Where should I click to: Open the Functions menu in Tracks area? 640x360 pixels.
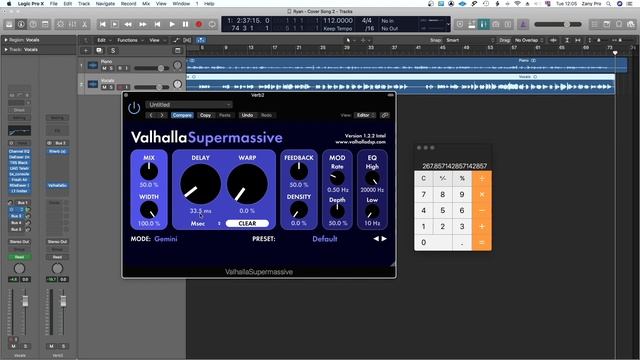click(129, 40)
